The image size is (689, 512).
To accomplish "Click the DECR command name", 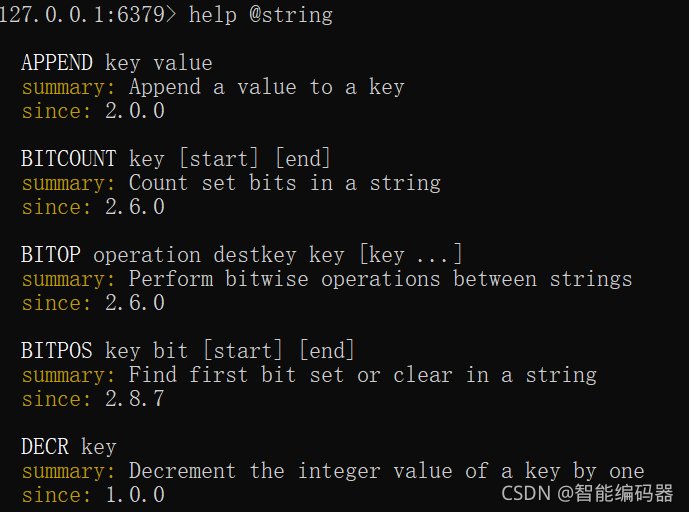I will click(x=44, y=447).
